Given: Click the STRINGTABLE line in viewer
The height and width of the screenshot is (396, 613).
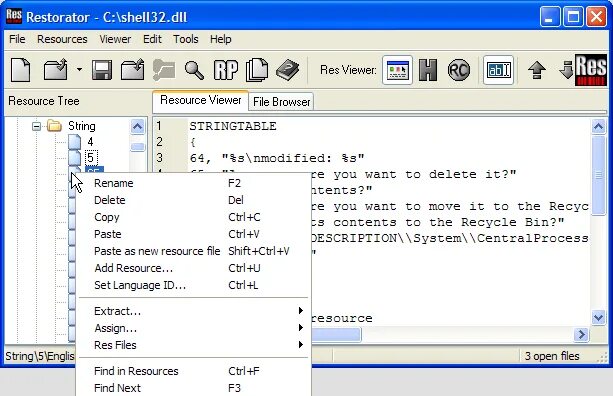Looking at the screenshot, I should [233, 126].
